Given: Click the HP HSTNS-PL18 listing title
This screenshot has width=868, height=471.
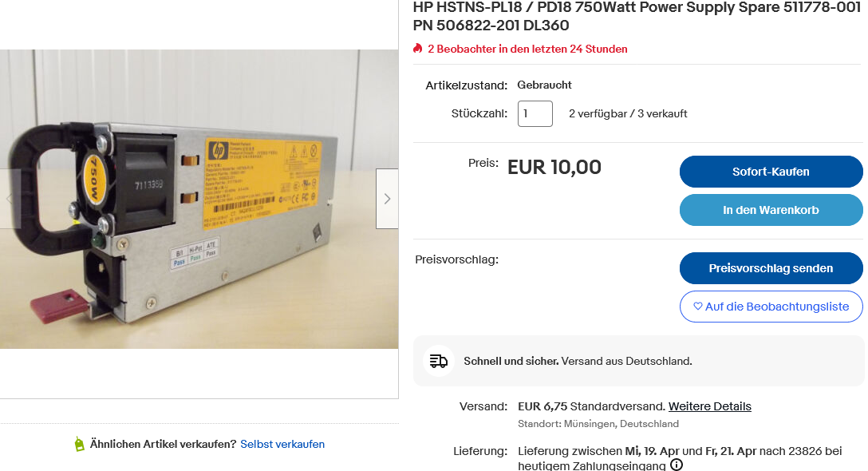Looking at the screenshot, I should (x=637, y=16).
